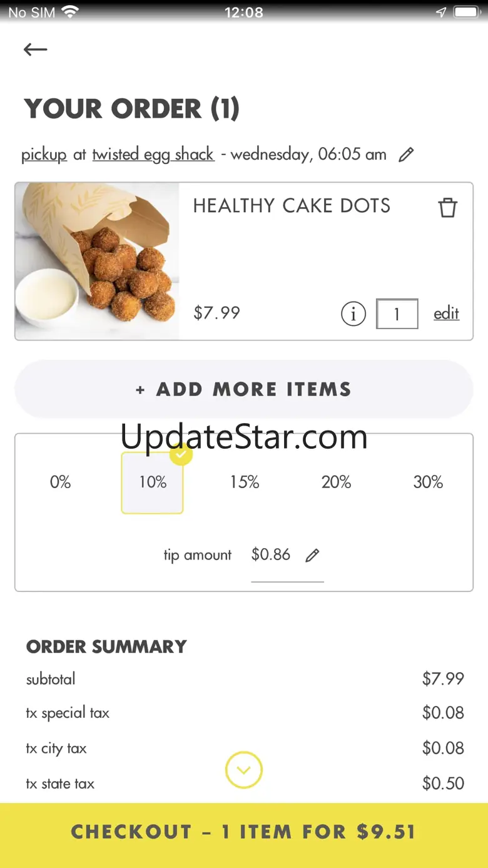This screenshot has width=488, height=868.
Task: Tap Checkout – 1 item for $9.51
Action: click(x=244, y=832)
